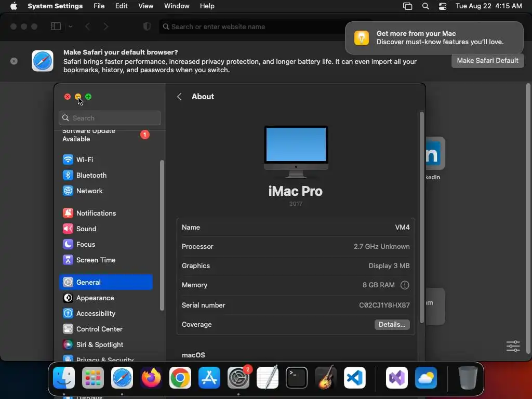
Task: Click the settings sidebar scrollbar
Action: click(162, 235)
